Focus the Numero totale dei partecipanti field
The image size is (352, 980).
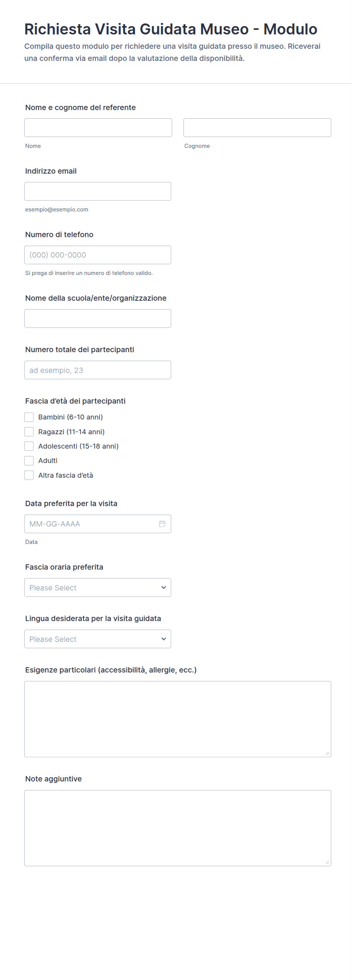click(97, 370)
